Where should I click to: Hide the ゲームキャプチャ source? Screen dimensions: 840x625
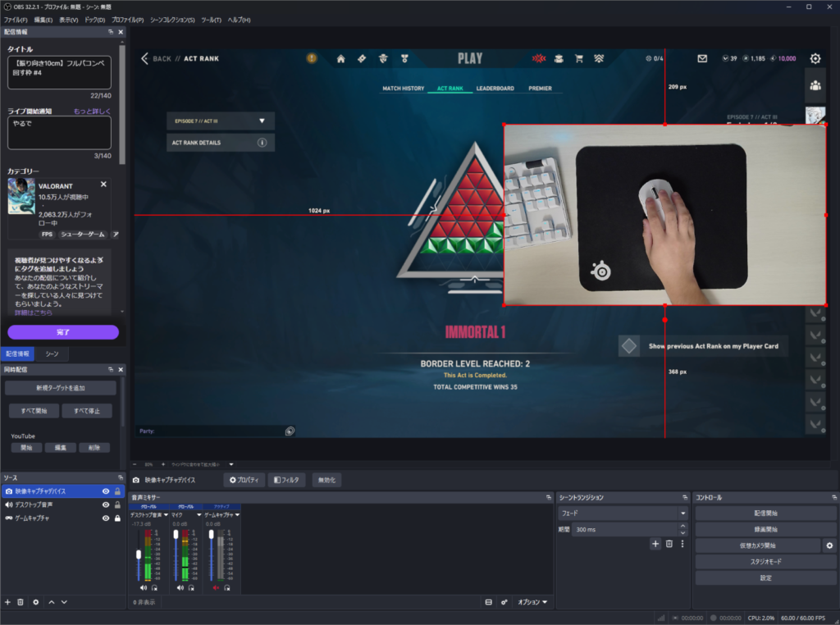[106, 518]
